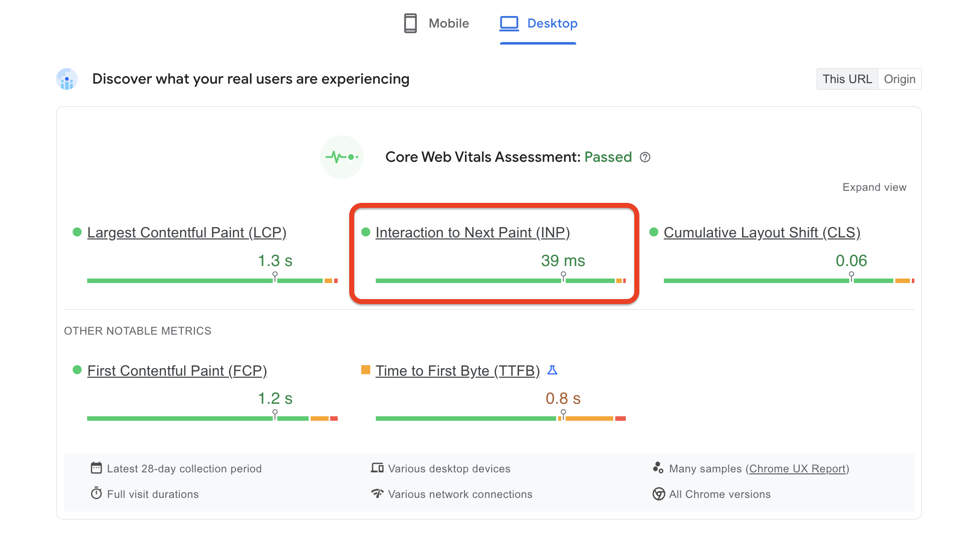Click the INP distribution bar

[501, 281]
